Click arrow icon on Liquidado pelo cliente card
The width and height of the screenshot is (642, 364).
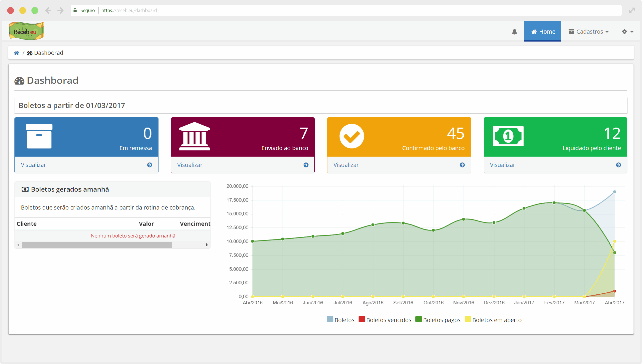click(x=618, y=165)
